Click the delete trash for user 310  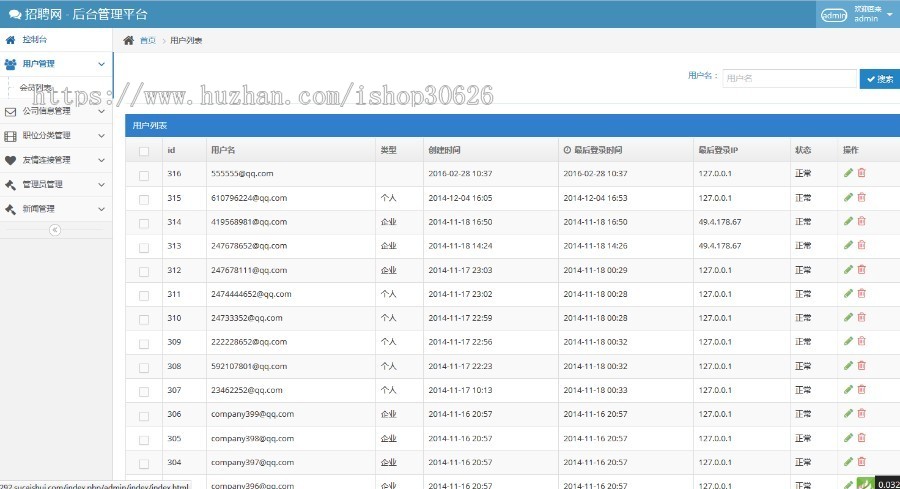[862, 317]
